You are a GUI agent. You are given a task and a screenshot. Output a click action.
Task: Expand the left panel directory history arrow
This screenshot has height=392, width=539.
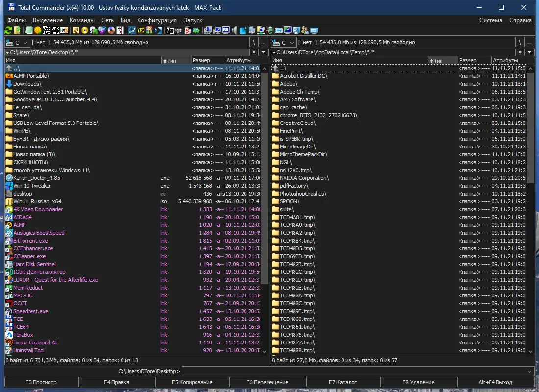pyautogui.click(x=264, y=52)
